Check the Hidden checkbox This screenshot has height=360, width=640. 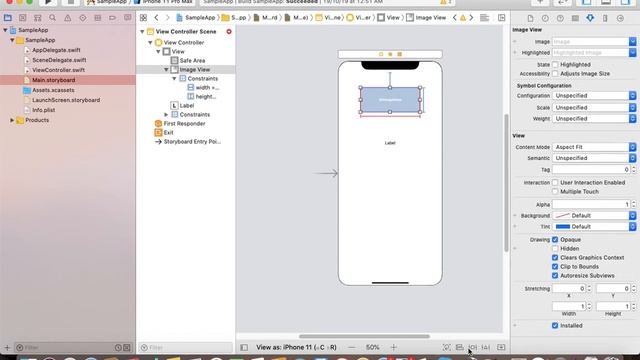[555, 249]
